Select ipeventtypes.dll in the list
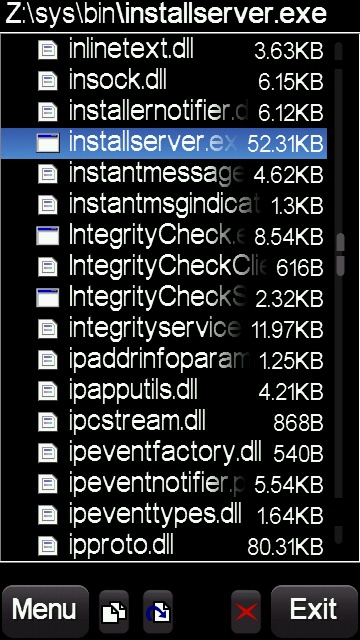This screenshot has width=360, height=640. click(x=164, y=515)
